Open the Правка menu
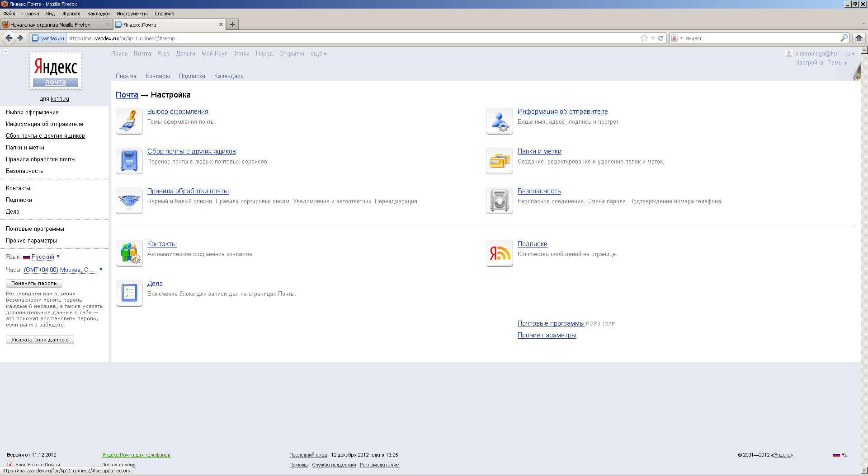This screenshot has width=868, height=476. 30,14
